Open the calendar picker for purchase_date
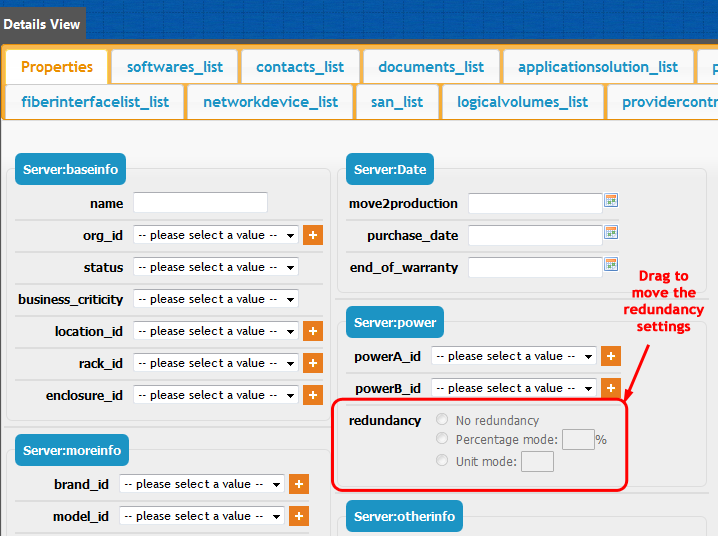The height and width of the screenshot is (536, 718). tap(611, 233)
